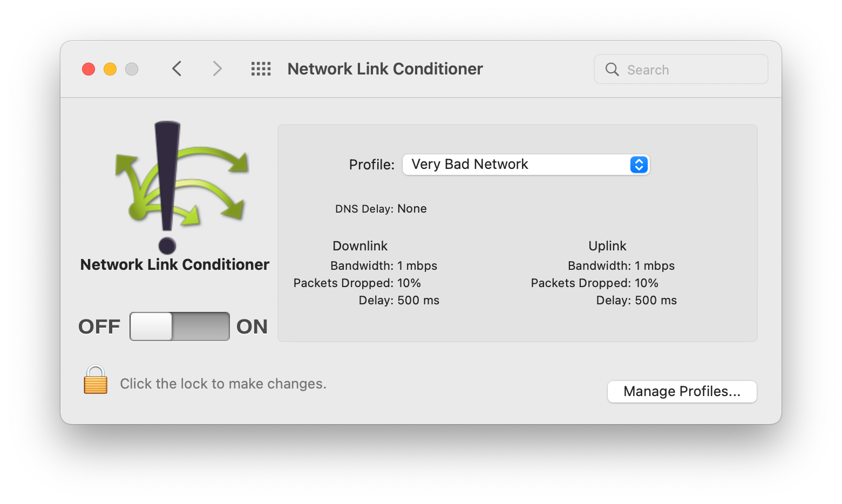
Task: Close the window with the red button
Action: [x=89, y=69]
